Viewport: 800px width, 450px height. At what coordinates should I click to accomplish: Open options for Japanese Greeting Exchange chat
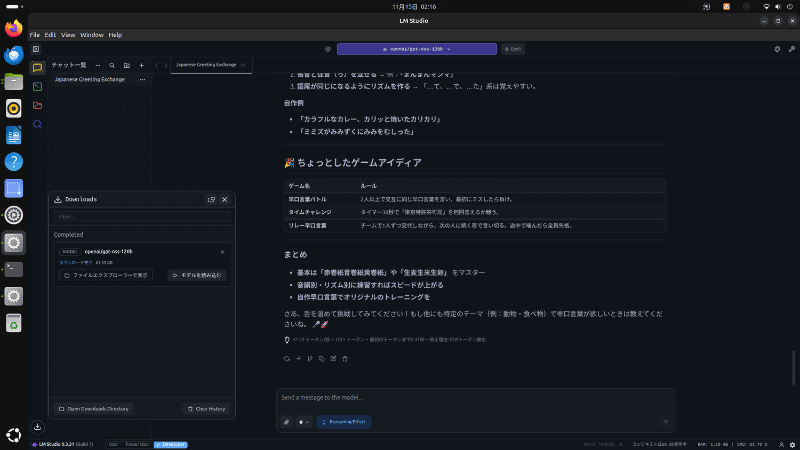pyautogui.click(x=142, y=80)
